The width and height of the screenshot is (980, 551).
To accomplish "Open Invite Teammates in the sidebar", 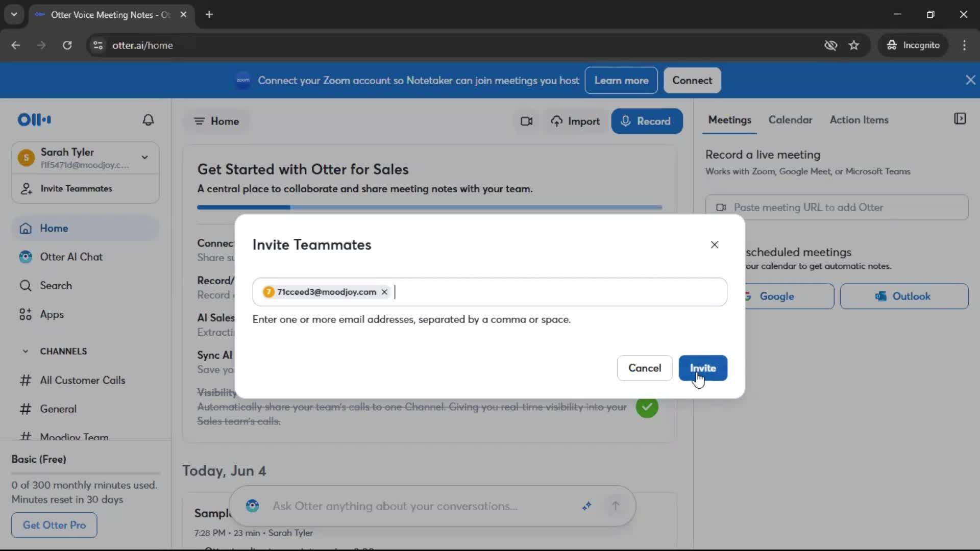I will (85, 189).
